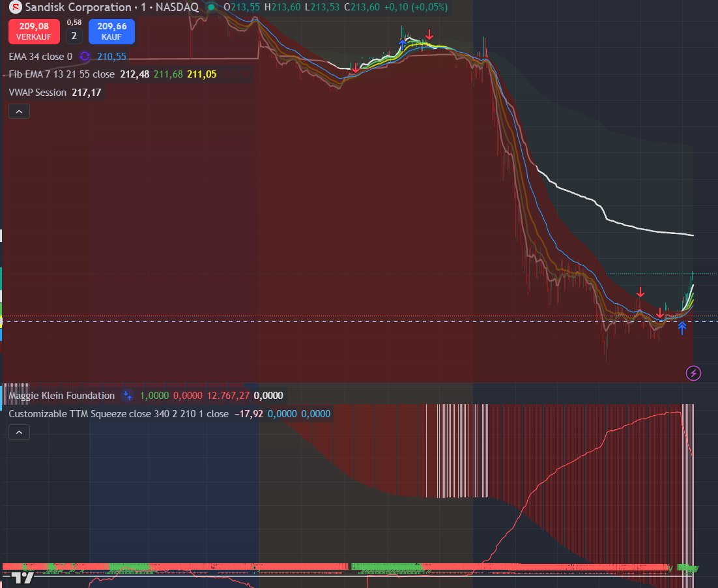Screen dimensions: 718x588
Task: Click the yellow Fib EMA value 211,05
Action: pyautogui.click(x=202, y=74)
